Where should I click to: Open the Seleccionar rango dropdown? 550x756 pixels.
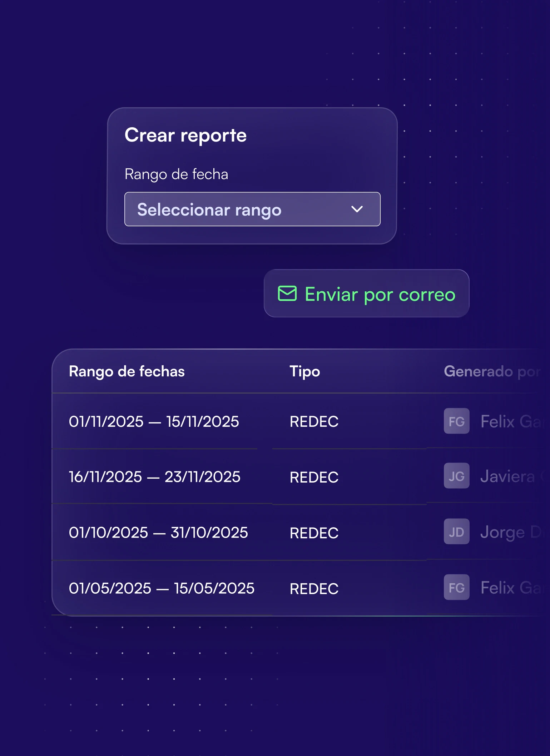click(252, 209)
